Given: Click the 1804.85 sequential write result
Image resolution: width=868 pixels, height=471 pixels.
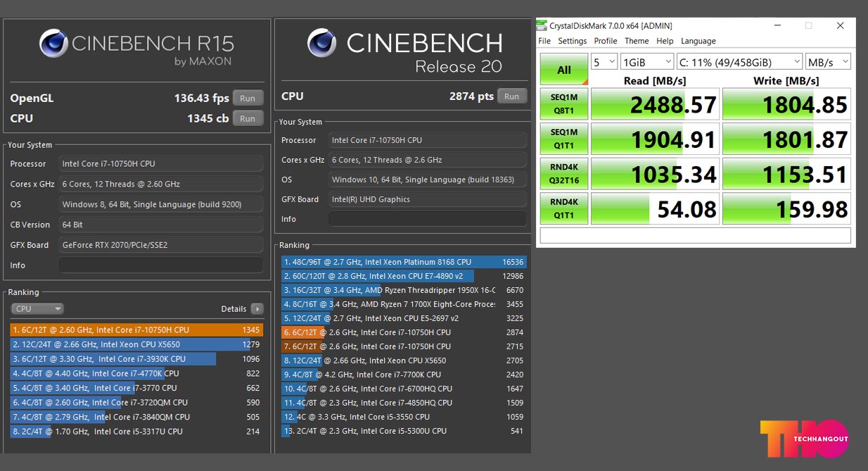Looking at the screenshot, I should point(786,104).
